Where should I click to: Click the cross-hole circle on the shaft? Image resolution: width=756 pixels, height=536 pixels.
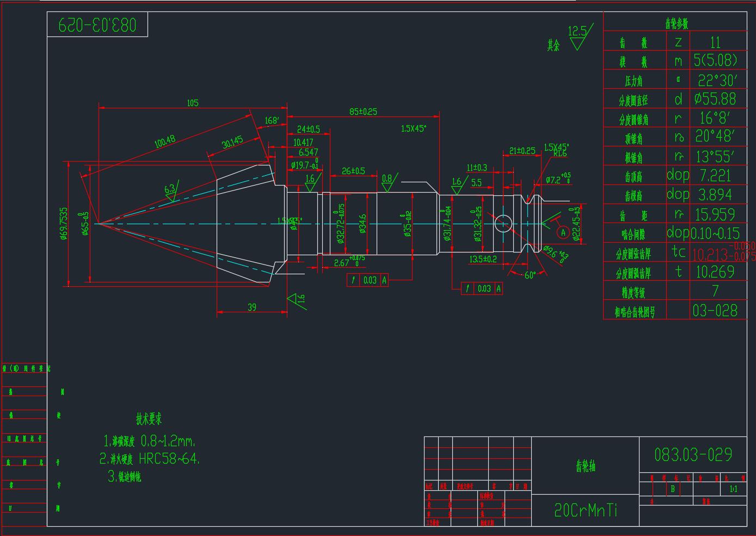pyautogui.click(x=503, y=223)
